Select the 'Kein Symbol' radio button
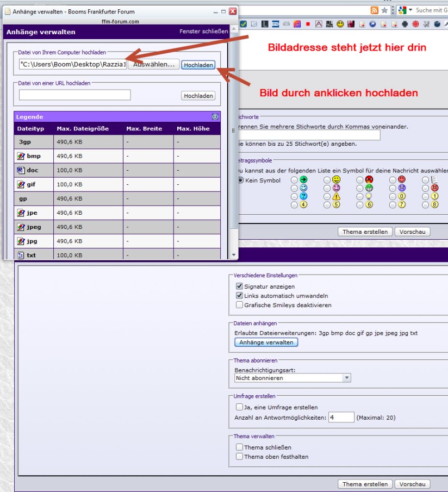The height and width of the screenshot is (492, 448). coord(241,180)
